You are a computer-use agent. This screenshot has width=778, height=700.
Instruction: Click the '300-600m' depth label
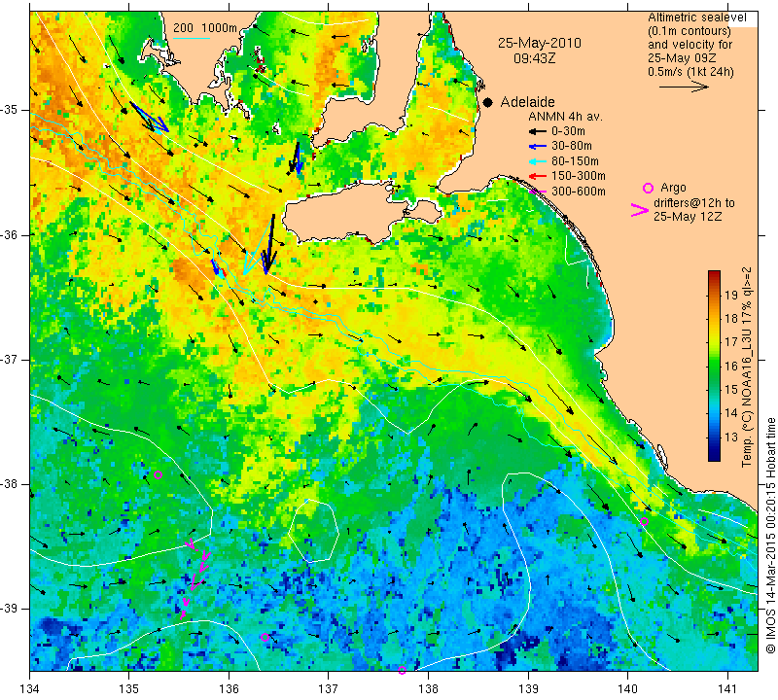(x=579, y=192)
